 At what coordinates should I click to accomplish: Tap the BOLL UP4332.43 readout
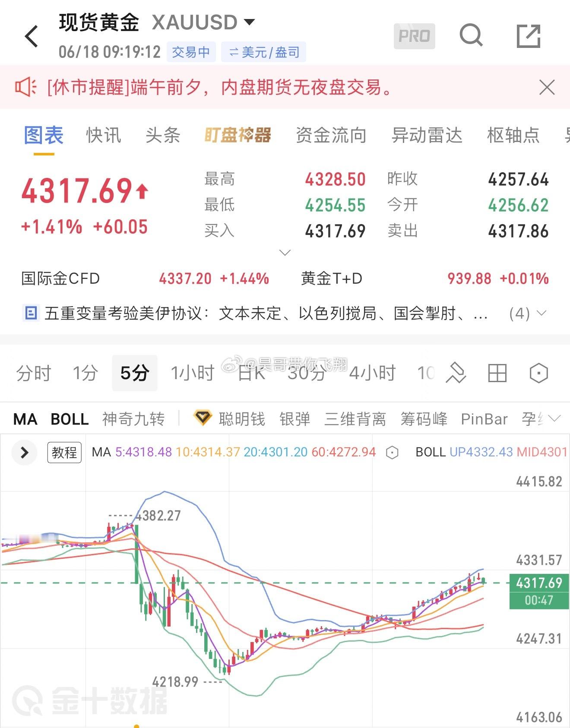481,452
